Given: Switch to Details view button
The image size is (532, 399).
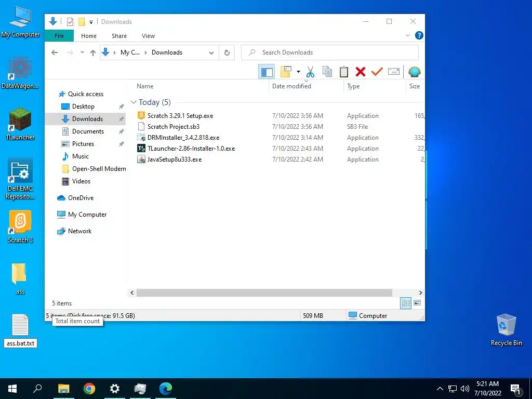Looking at the screenshot, I should (x=406, y=303).
